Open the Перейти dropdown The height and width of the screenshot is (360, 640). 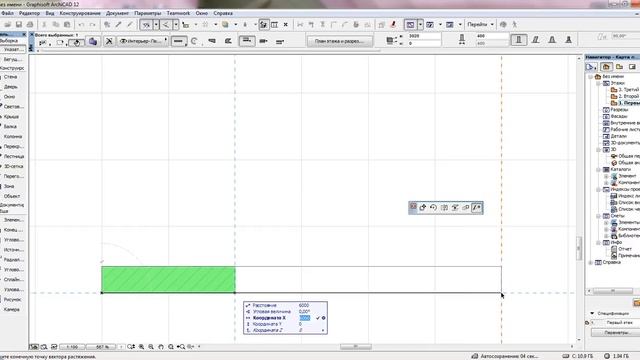(x=480, y=25)
